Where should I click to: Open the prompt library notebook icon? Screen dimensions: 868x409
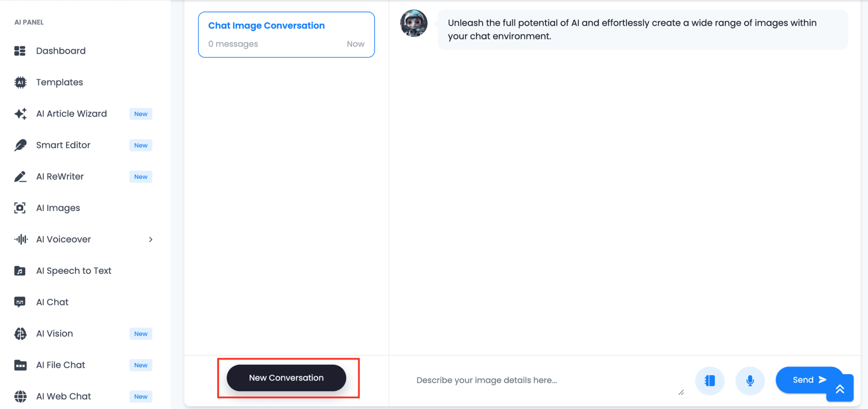tap(710, 381)
